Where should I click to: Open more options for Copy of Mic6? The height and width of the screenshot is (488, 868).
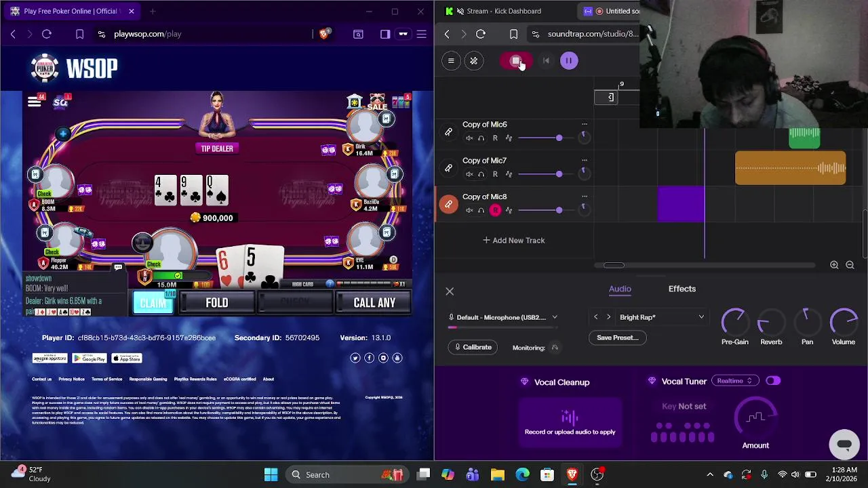tap(585, 125)
